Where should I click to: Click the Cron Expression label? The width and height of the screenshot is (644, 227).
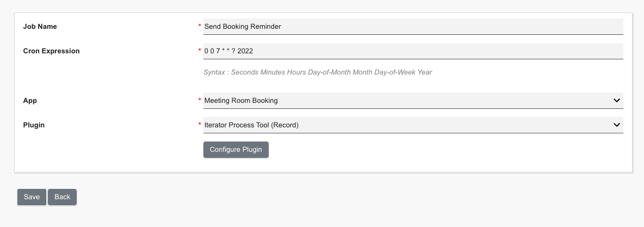pyautogui.click(x=52, y=51)
